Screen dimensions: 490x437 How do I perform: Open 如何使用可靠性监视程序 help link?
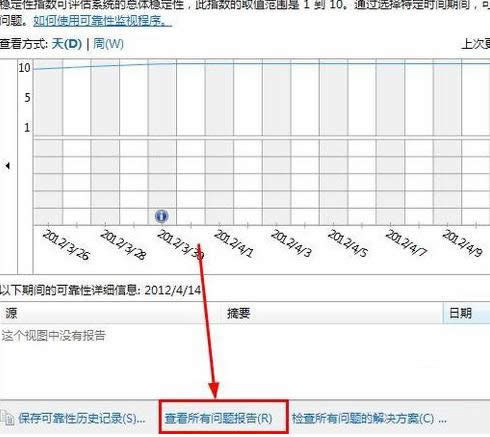(102, 21)
